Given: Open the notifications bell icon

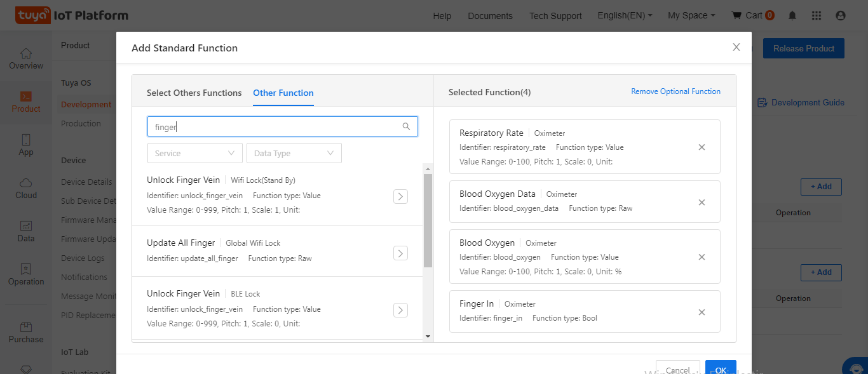Looking at the screenshot, I should [x=792, y=15].
